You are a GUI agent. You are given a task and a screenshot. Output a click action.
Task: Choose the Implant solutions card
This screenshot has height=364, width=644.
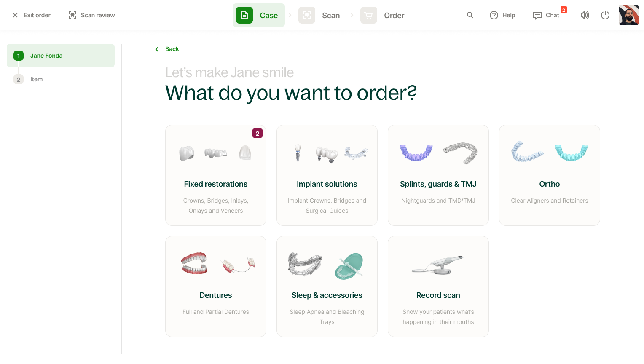[327, 175]
